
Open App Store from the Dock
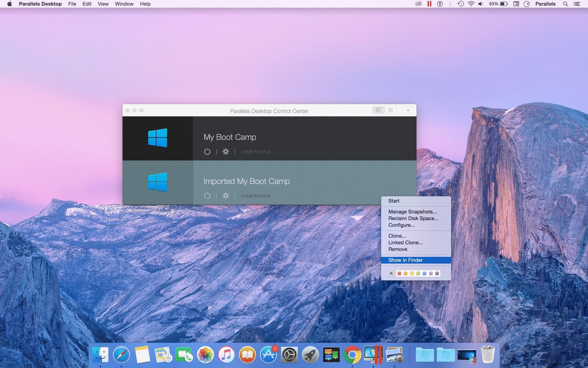268,354
